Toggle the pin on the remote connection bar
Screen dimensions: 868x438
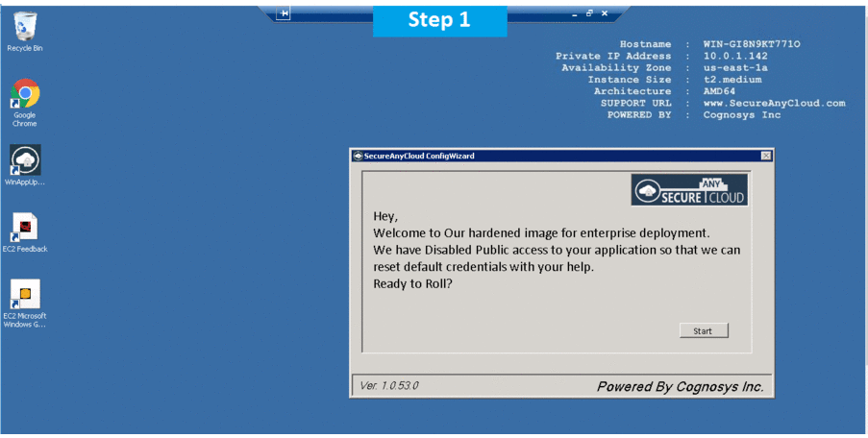(x=284, y=13)
